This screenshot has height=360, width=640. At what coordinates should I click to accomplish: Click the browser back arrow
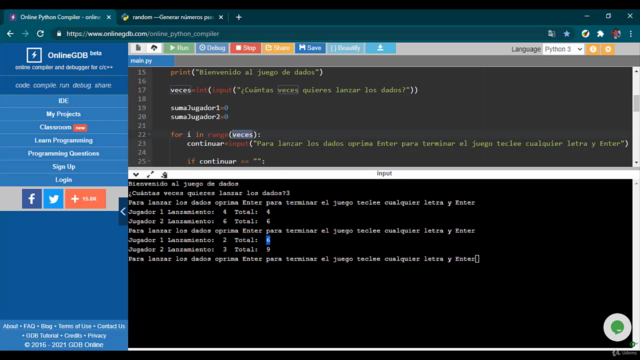pos(10,34)
